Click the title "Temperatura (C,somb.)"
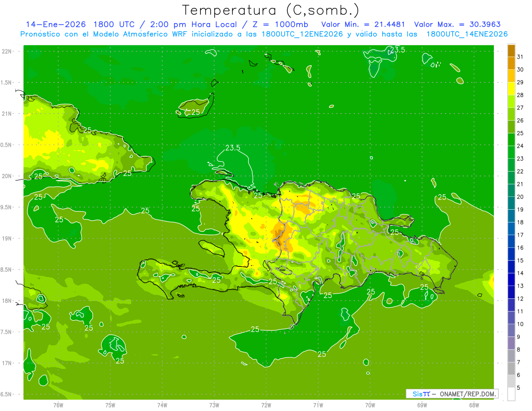532x411 pixels. click(x=271, y=10)
